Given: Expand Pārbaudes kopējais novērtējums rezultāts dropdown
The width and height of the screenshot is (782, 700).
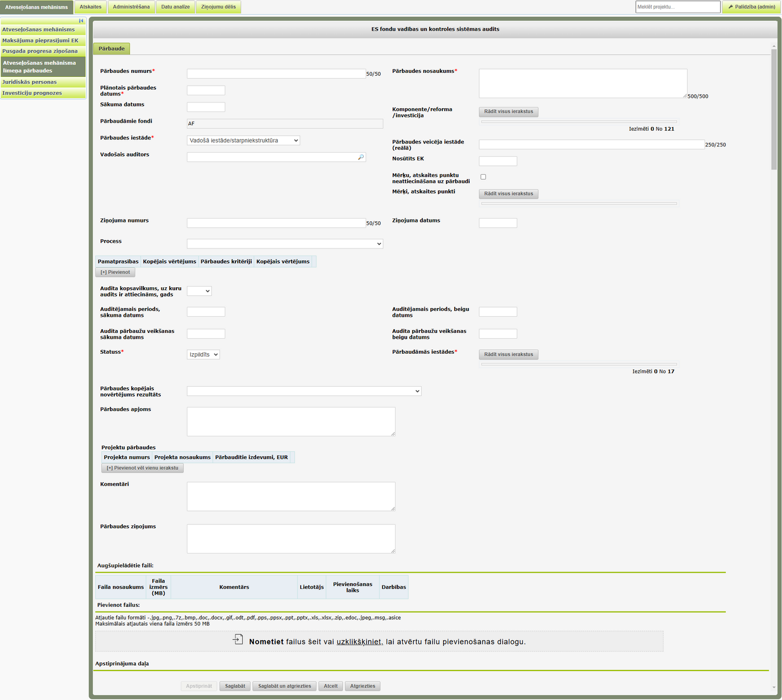Looking at the screenshot, I should pos(304,391).
